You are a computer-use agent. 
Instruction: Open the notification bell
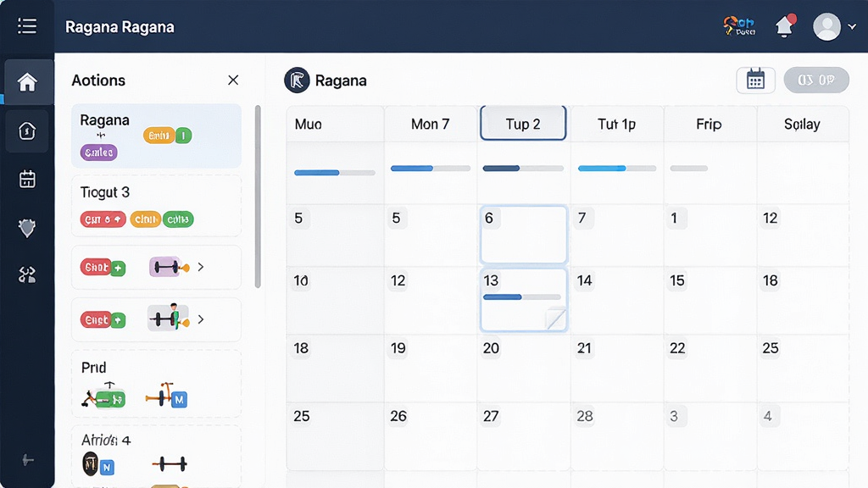[784, 26]
